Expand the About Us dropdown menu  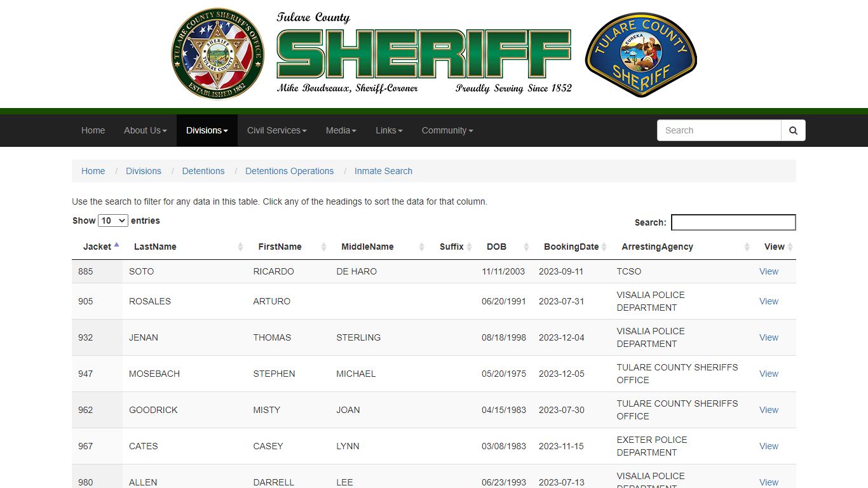(146, 130)
